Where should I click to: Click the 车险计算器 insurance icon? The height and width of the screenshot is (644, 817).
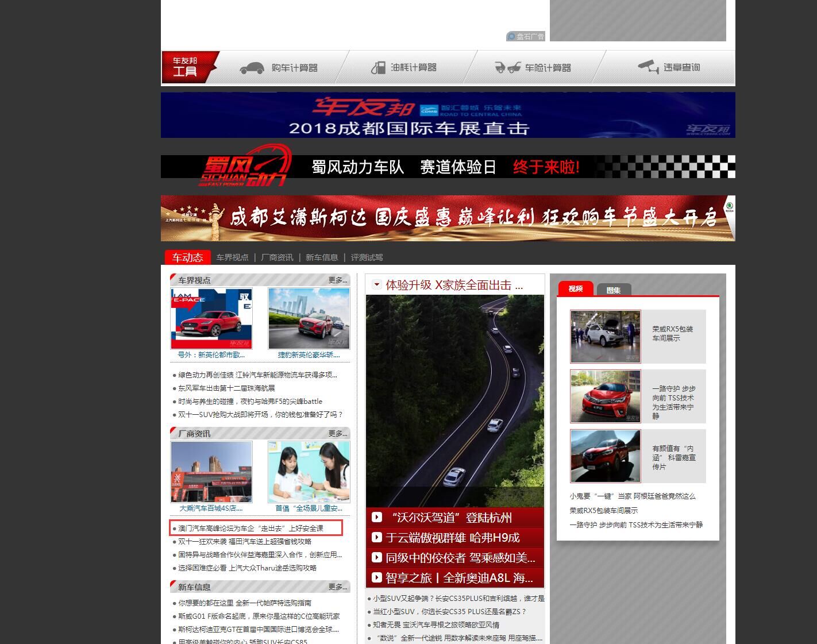tap(507, 68)
